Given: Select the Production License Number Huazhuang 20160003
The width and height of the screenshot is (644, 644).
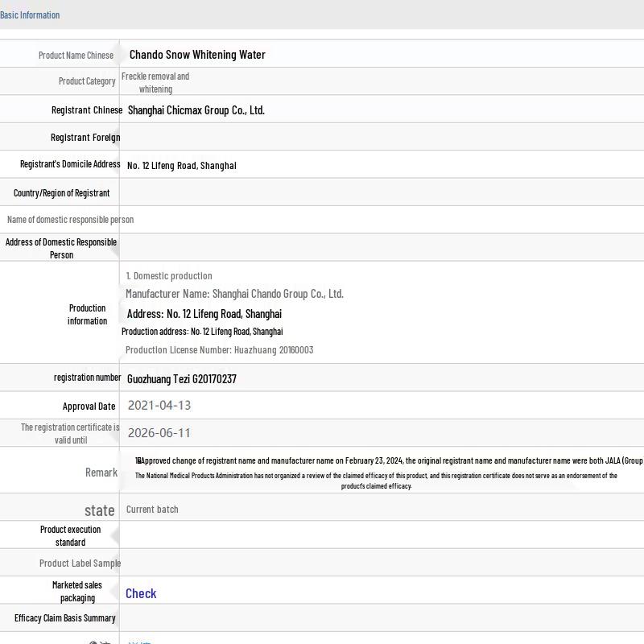Looking at the screenshot, I should coord(219,350).
